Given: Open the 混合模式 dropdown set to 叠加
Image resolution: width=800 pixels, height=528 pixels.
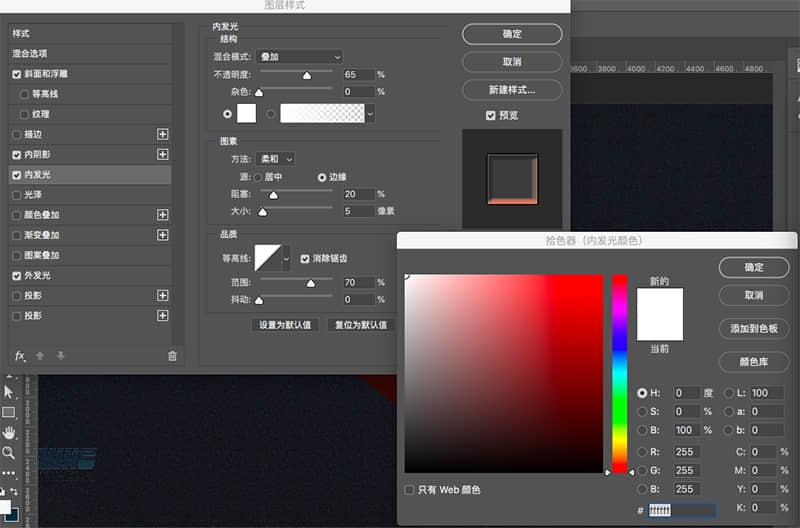Looking at the screenshot, I should [299, 57].
